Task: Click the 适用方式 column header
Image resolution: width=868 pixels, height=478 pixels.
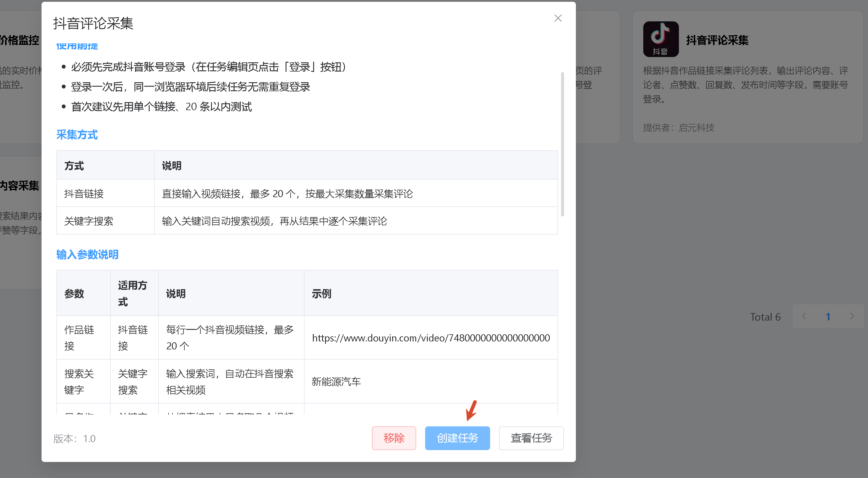Action: coord(134,293)
